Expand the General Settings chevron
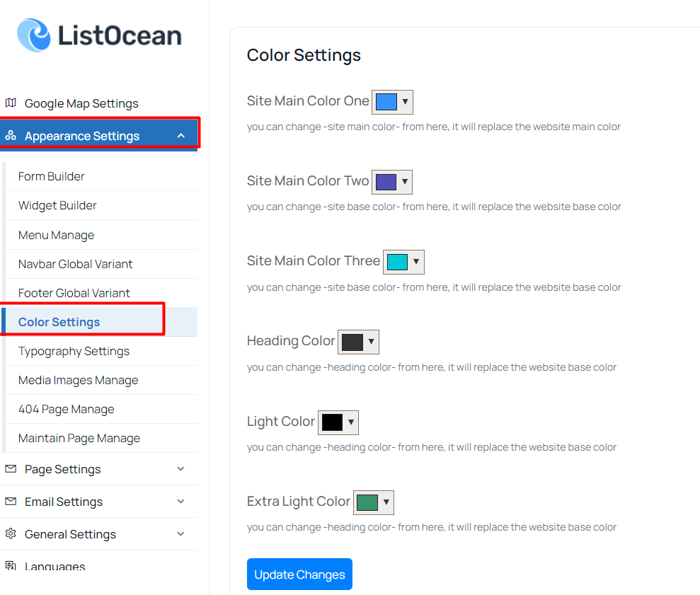The image size is (700, 595). click(x=180, y=534)
